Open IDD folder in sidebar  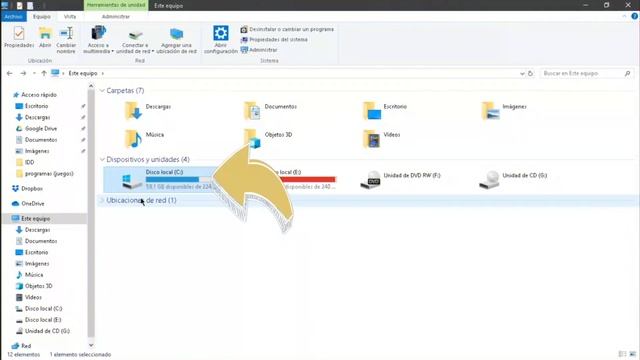click(29, 162)
